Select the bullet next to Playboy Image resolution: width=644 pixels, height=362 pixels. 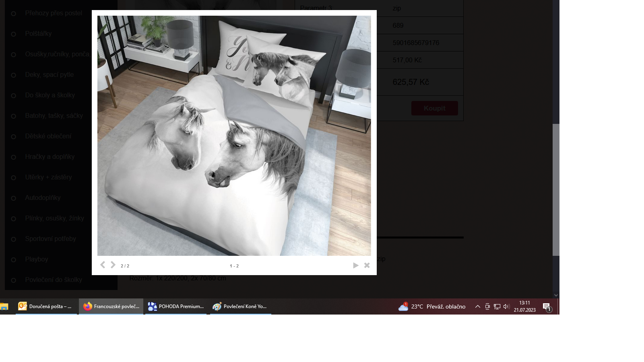[14, 259]
